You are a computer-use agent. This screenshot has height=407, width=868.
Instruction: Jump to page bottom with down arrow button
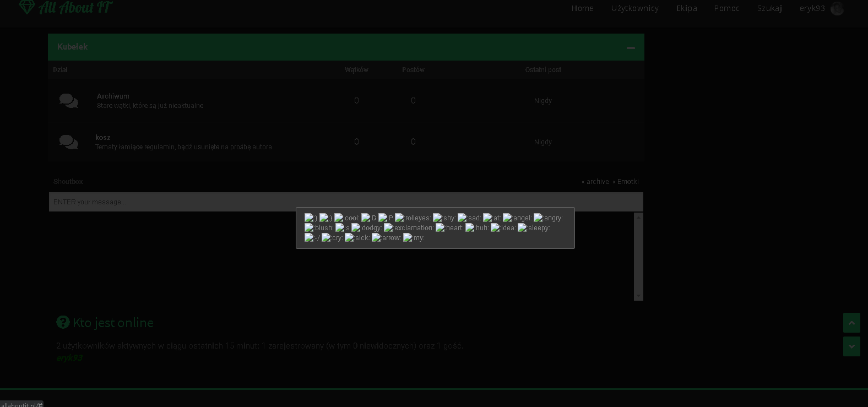pyautogui.click(x=851, y=346)
